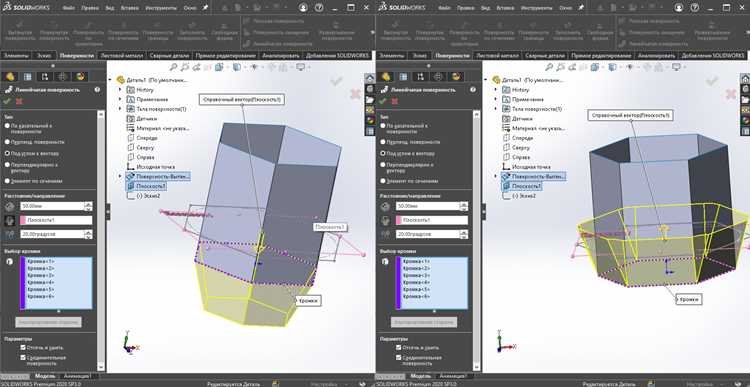The width and height of the screenshot is (750, 387).
Task: Cancel ruled surface with red X, left window
Action: [x=19, y=101]
